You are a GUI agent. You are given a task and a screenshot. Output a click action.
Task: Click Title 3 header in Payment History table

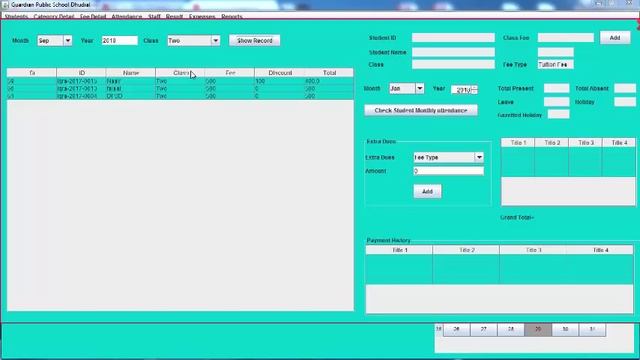(533, 250)
